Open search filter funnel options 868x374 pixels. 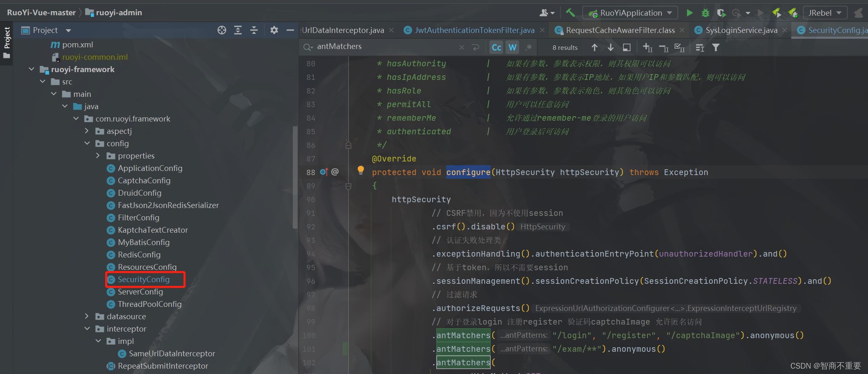tap(716, 47)
